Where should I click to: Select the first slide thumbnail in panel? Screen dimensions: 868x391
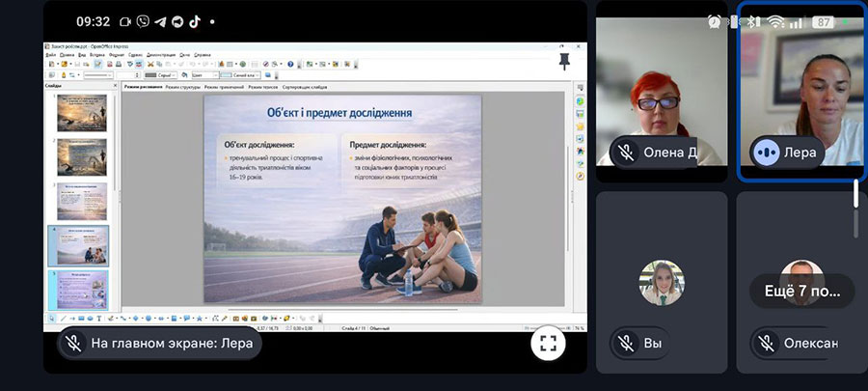click(x=83, y=112)
